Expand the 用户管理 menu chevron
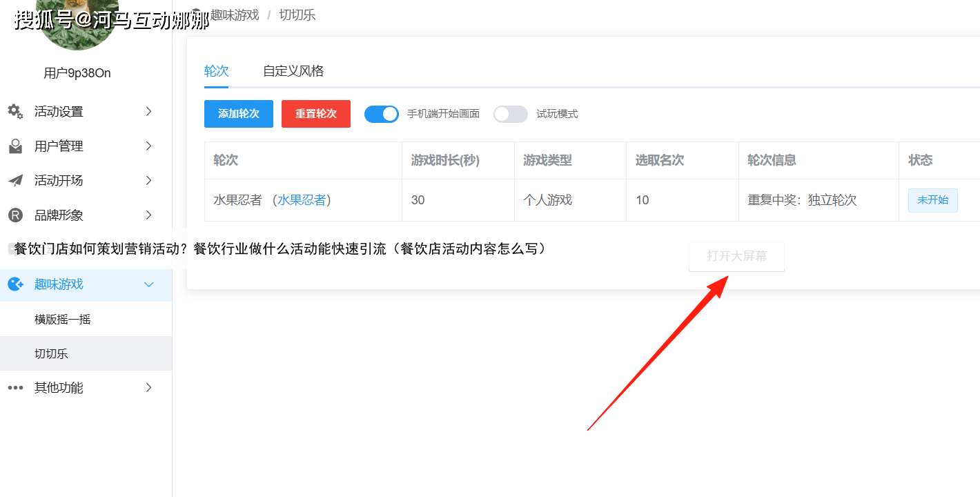 pos(148,146)
